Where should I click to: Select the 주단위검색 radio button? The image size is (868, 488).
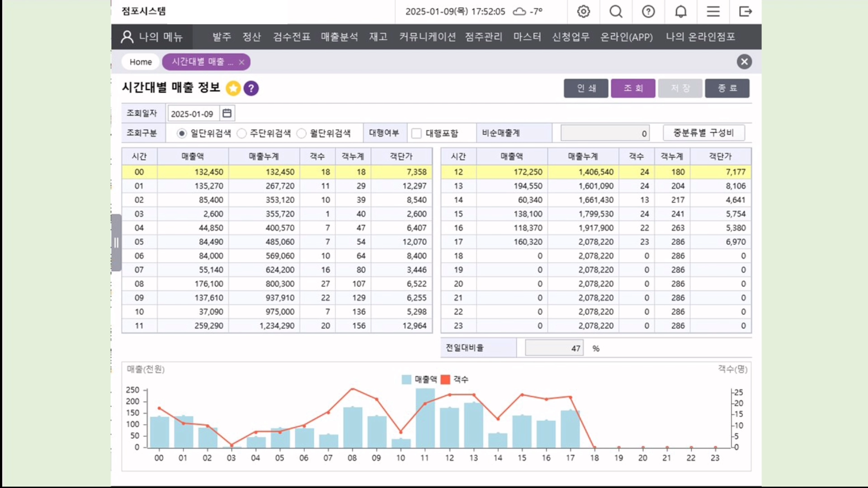(242, 133)
